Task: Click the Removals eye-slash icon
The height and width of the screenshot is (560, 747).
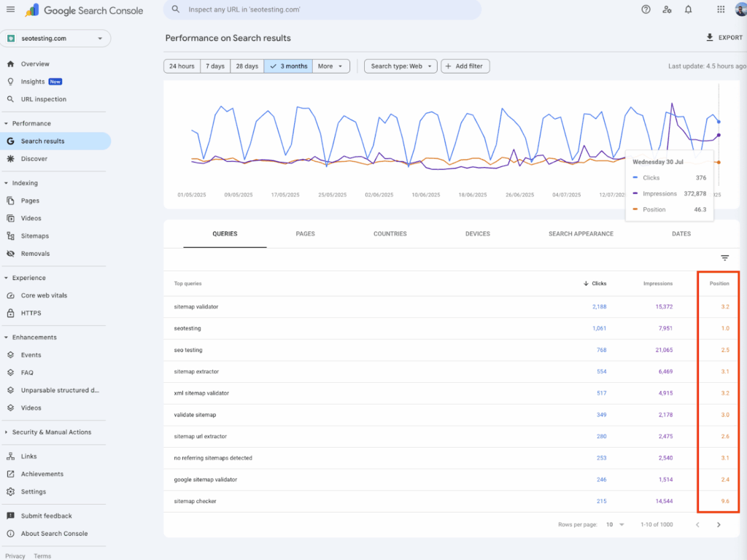Action: [10, 253]
